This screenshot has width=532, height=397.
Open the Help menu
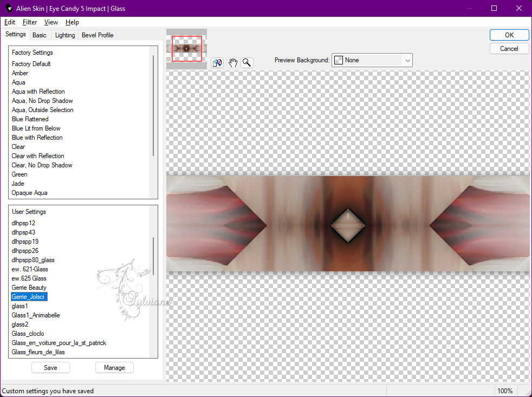click(x=72, y=22)
